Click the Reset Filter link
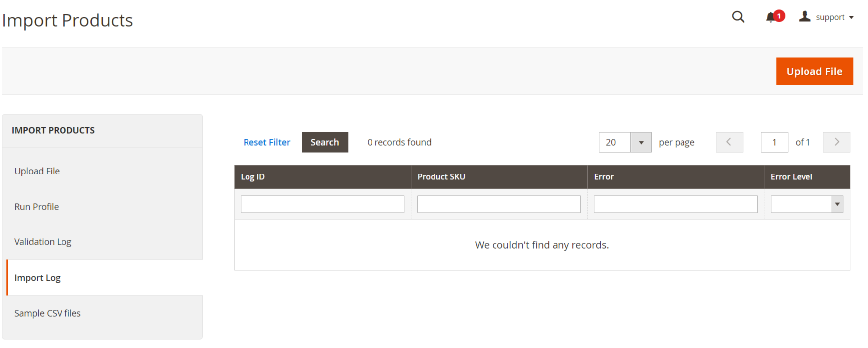This screenshot has height=348, width=868. 267,142
